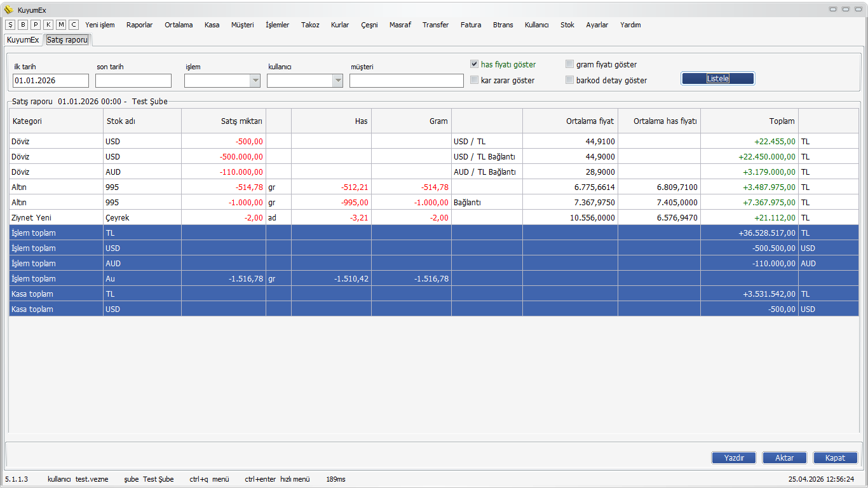Enable 'kar zarar göster' checkbox
This screenshot has height=488, width=868.
474,80
